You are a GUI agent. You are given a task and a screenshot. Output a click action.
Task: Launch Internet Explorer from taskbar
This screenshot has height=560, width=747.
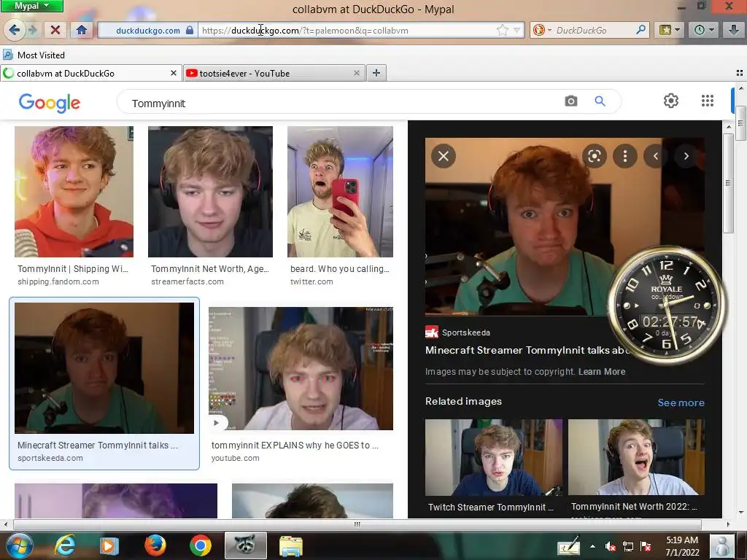click(x=65, y=545)
